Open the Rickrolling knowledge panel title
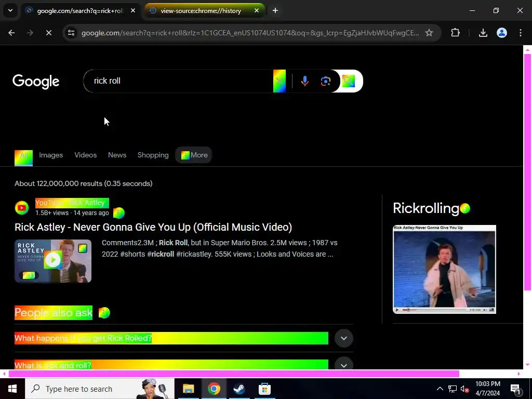Image resolution: width=532 pixels, height=399 pixels. [426, 208]
